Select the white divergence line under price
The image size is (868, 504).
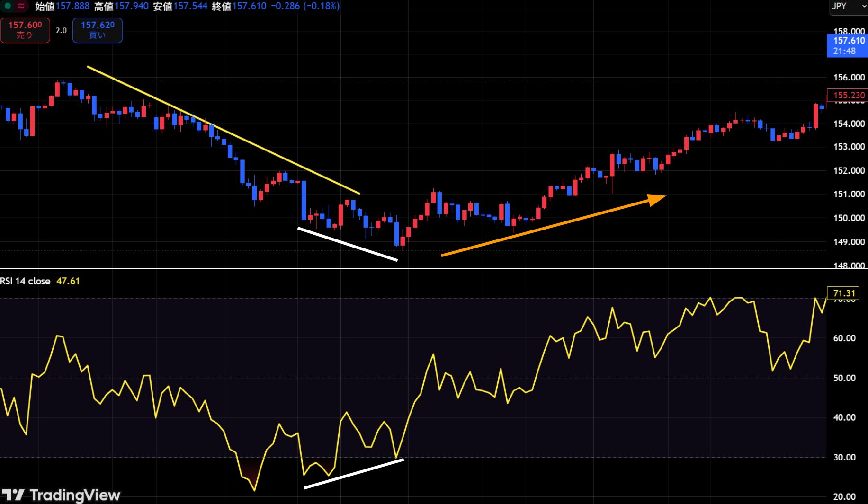pos(348,244)
